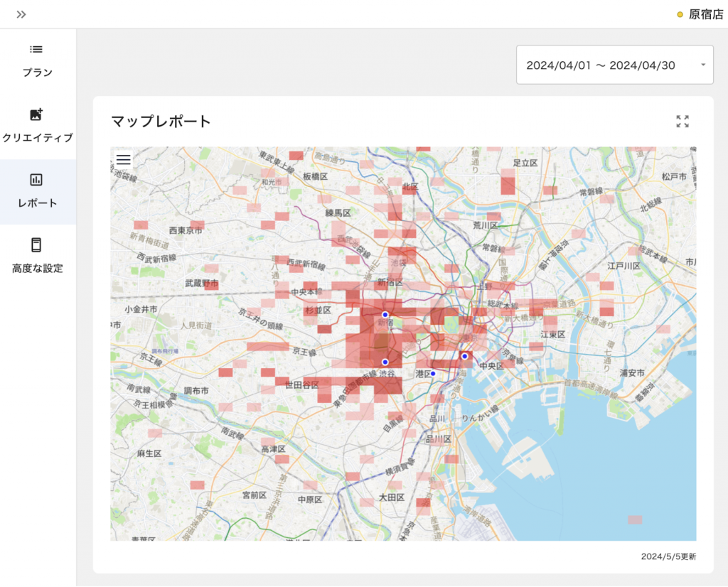Click the dark red heatmap cell under 足立区

508,185
